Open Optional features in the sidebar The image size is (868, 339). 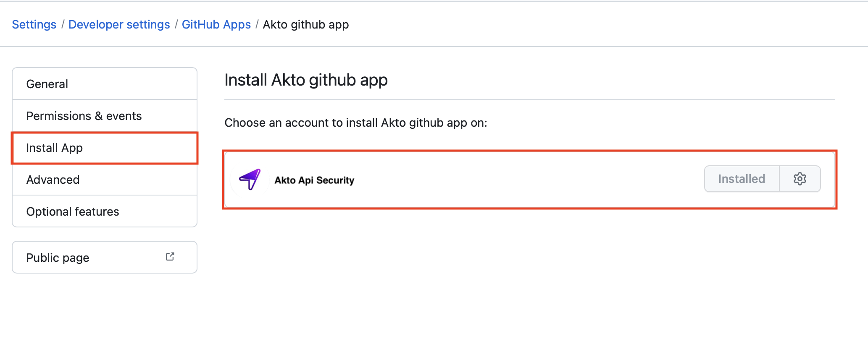pyautogui.click(x=72, y=211)
